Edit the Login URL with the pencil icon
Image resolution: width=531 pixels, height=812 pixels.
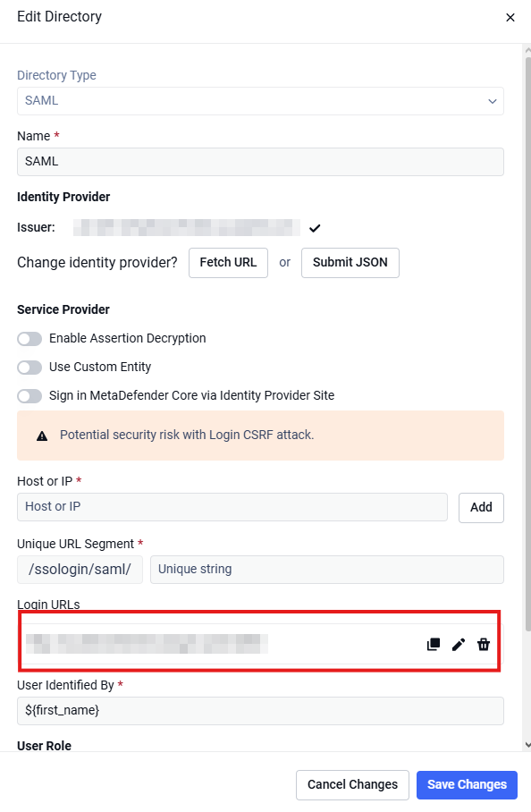tap(459, 644)
